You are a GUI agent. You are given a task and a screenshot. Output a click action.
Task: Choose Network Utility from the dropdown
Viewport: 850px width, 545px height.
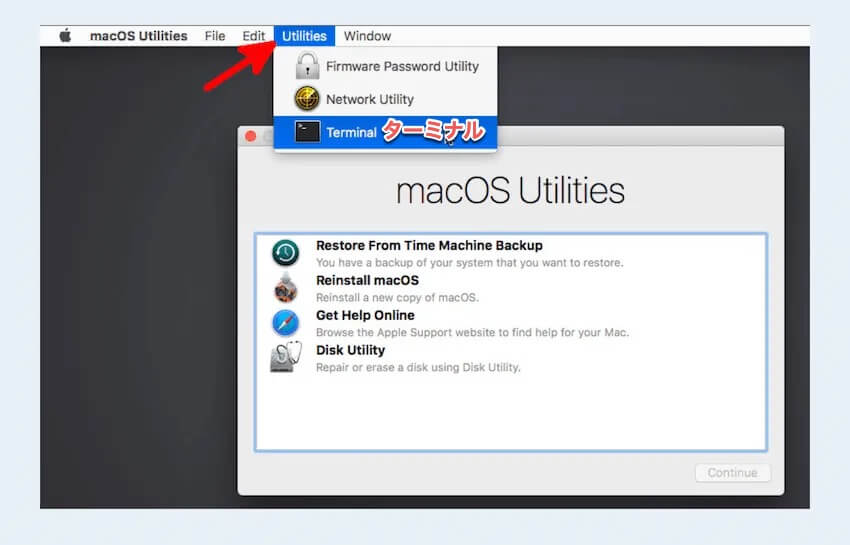[x=369, y=99]
